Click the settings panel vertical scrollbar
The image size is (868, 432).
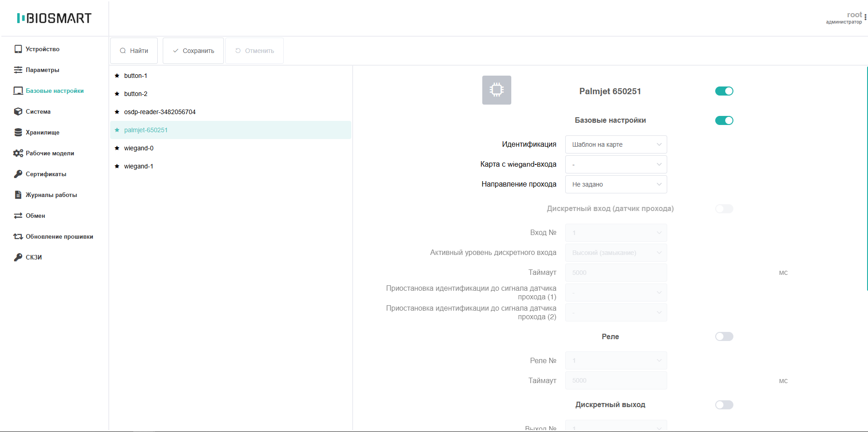tap(867, 178)
